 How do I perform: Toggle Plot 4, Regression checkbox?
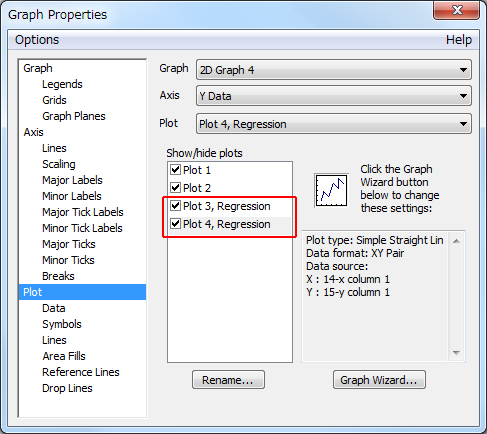(x=175, y=224)
